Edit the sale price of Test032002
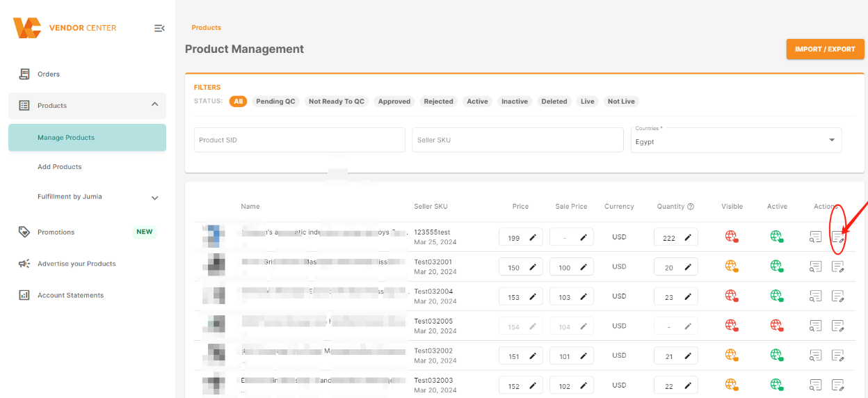868x398 pixels. click(584, 356)
